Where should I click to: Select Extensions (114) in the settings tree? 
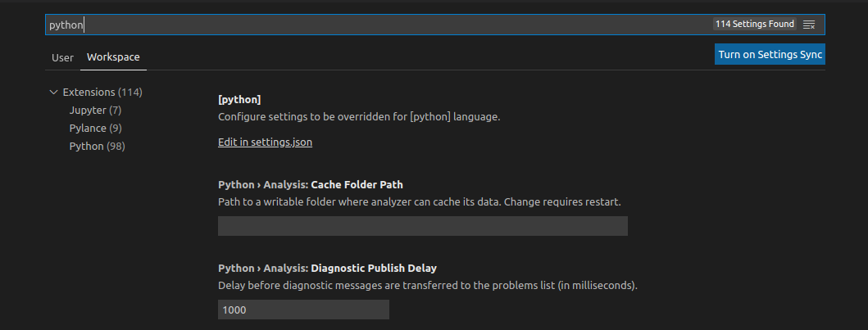point(102,93)
